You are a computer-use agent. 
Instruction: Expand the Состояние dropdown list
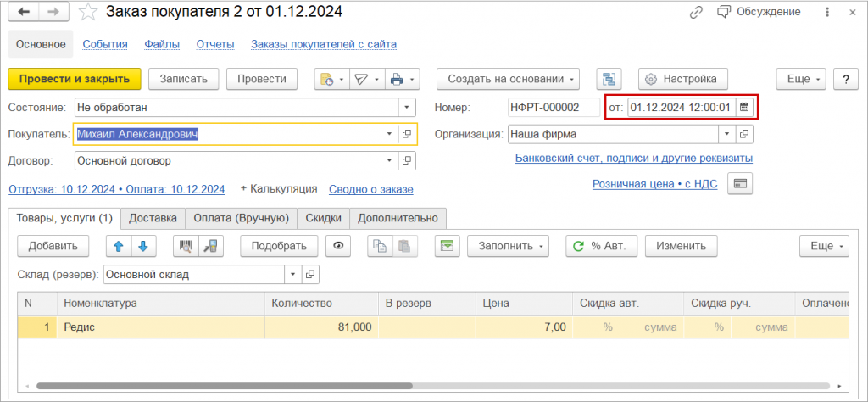(407, 108)
